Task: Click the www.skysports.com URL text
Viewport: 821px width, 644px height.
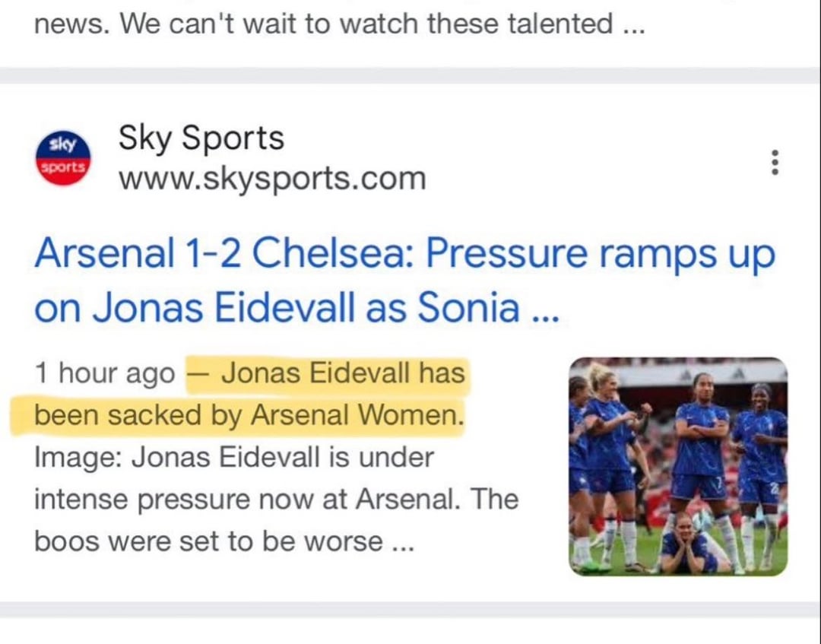Action: 271,179
